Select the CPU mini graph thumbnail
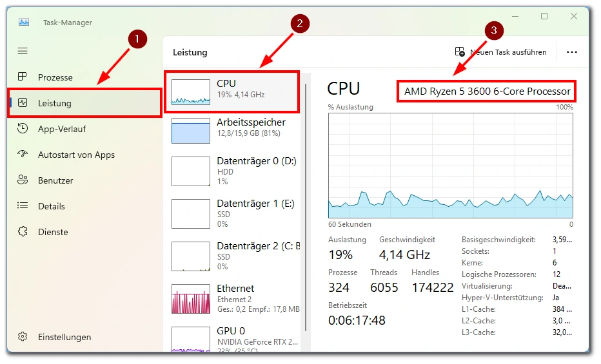The height and width of the screenshot is (364, 601). pos(191,92)
